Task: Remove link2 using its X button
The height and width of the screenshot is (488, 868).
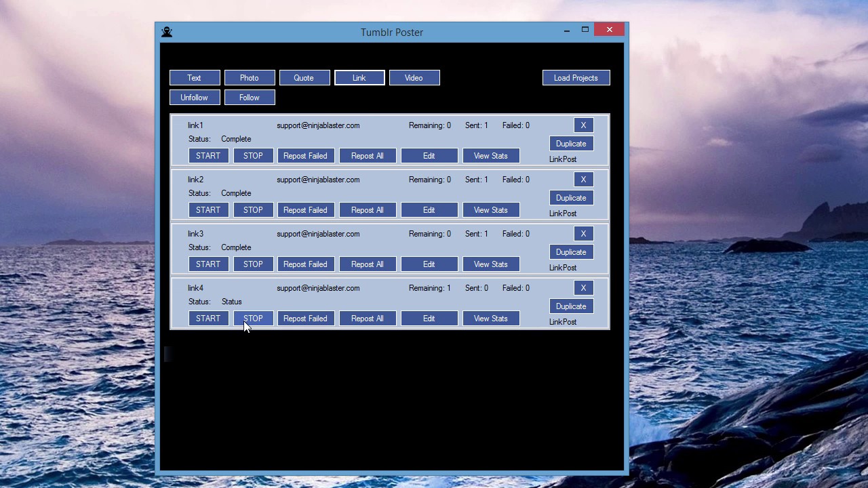Action: click(x=583, y=180)
